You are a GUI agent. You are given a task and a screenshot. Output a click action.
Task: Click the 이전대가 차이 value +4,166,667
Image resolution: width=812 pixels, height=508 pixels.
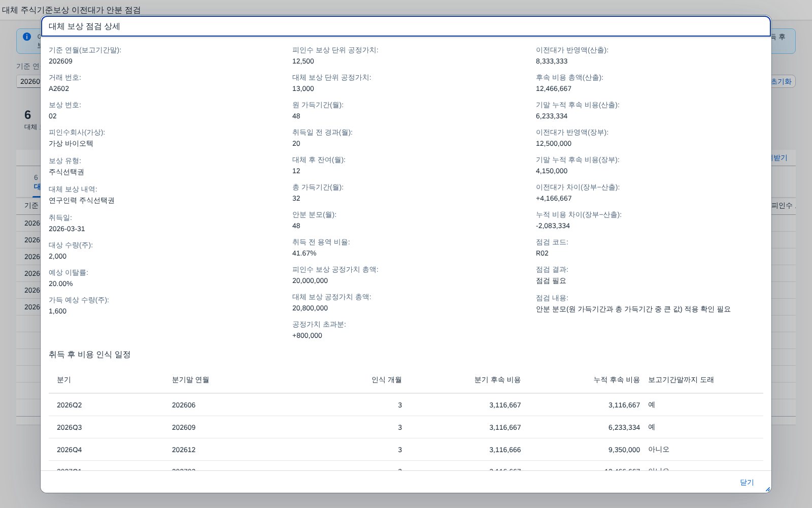coord(554,198)
